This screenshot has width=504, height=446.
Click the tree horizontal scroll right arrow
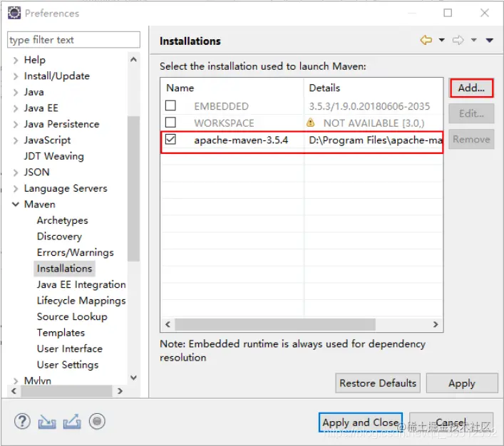pyautogui.click(x=120, y=391)
